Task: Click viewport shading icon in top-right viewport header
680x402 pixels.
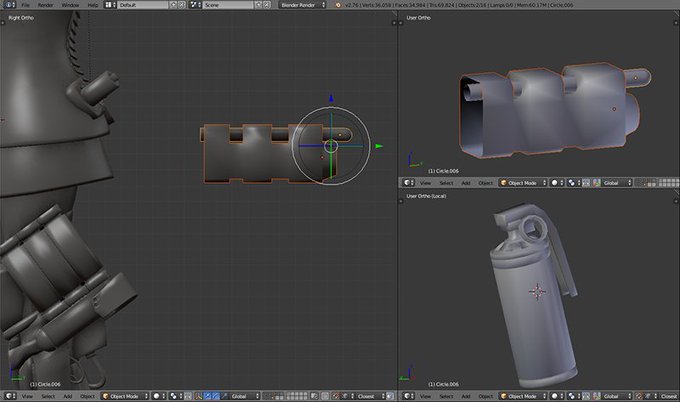Action: [556, 183]
